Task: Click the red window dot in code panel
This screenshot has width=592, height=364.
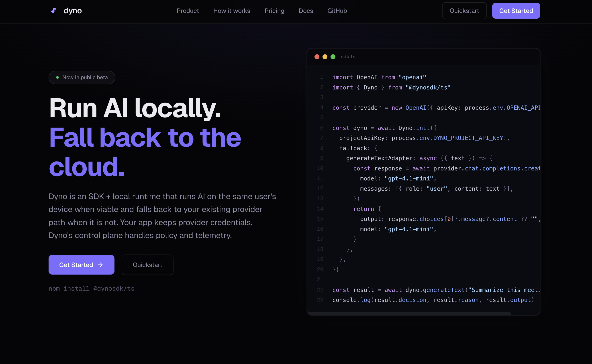Action: [316, 57]
